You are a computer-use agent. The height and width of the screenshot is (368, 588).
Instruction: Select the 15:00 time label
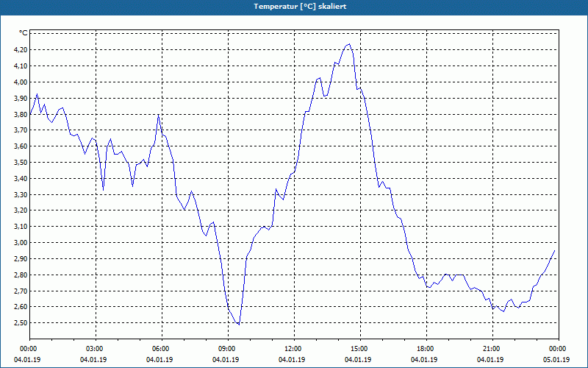coord(358,349)
